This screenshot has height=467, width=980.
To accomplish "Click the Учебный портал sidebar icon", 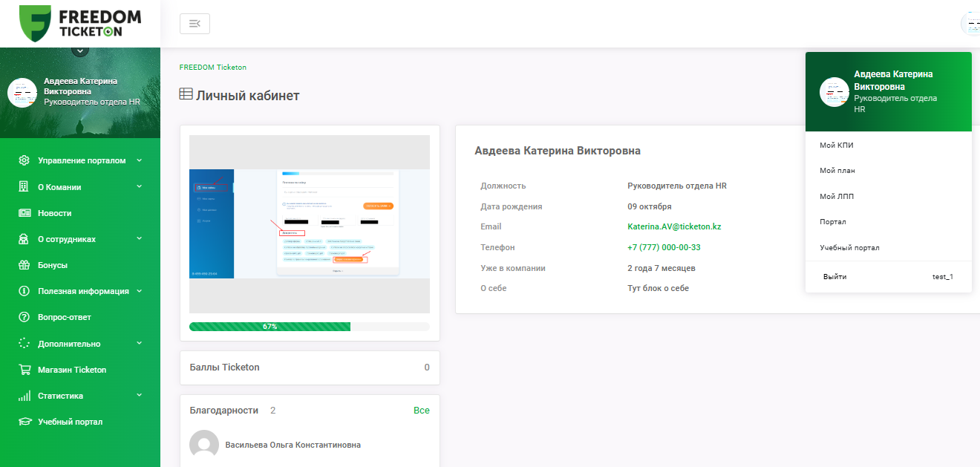I will (x=24, y=422).
